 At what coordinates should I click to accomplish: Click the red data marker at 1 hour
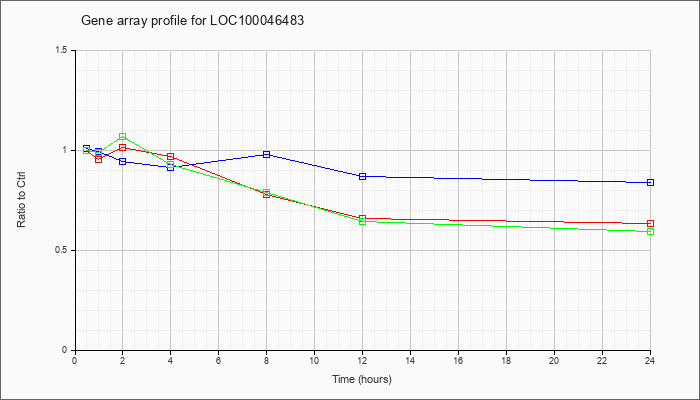tap(98, 159)
